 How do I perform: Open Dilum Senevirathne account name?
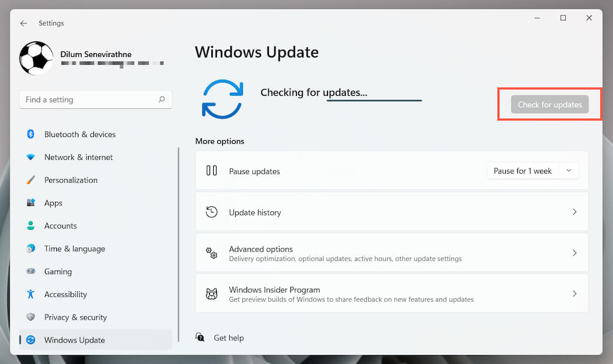pyautogui.click(x=96, y=54)
